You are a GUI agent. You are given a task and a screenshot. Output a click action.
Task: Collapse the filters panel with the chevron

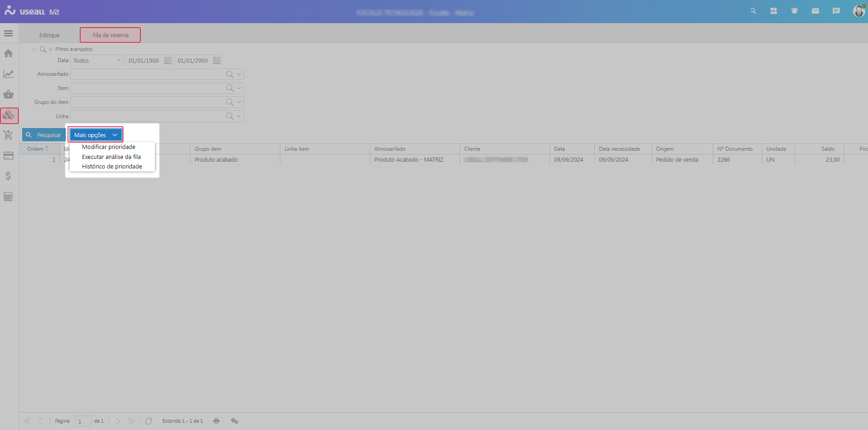[34, 49]
